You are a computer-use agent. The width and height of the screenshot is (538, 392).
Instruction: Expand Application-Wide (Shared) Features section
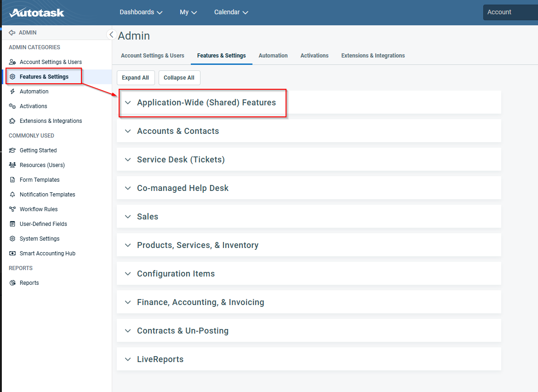click(x=206, y=103)
